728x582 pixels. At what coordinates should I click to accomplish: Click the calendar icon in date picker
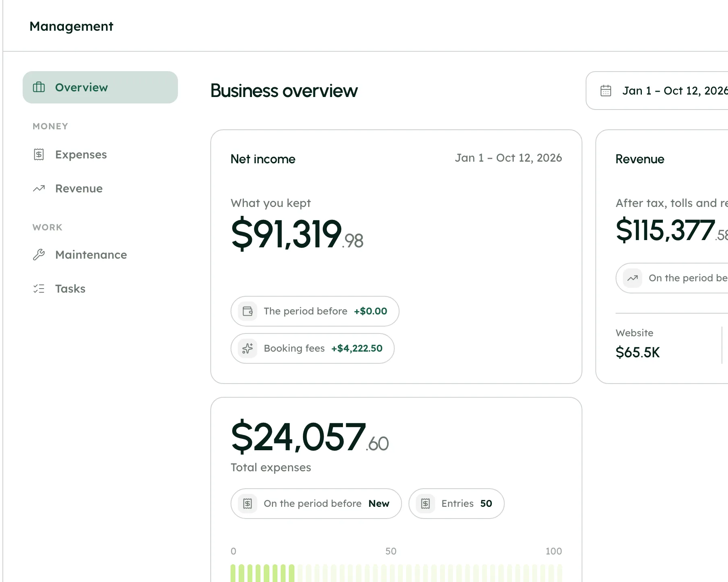[606, 91]
